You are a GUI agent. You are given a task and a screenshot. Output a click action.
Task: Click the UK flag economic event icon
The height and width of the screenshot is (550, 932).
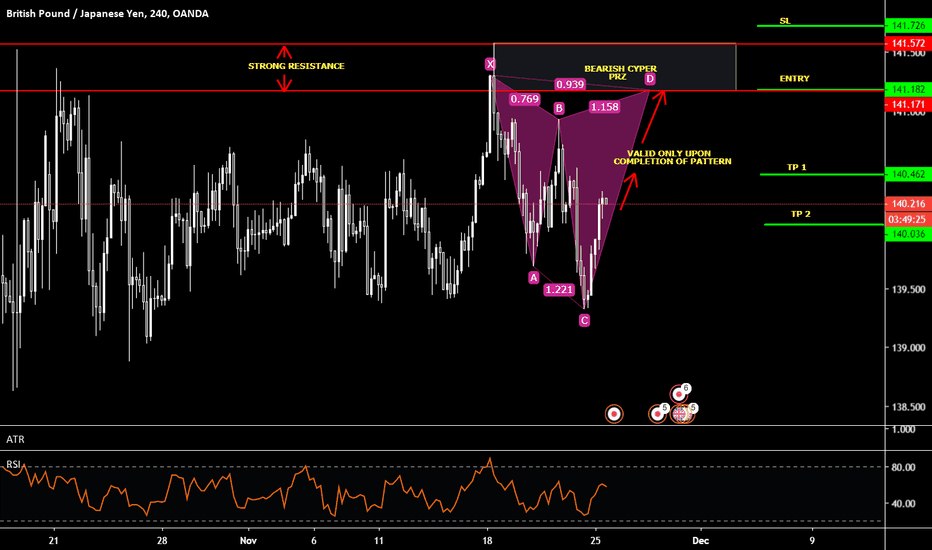pos(681,413)
